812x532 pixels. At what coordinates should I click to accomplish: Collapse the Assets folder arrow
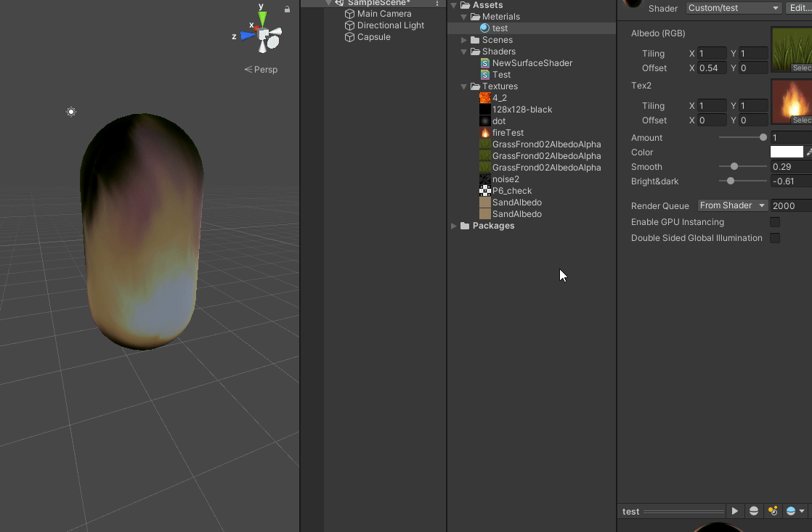click(x=454, y=5)
